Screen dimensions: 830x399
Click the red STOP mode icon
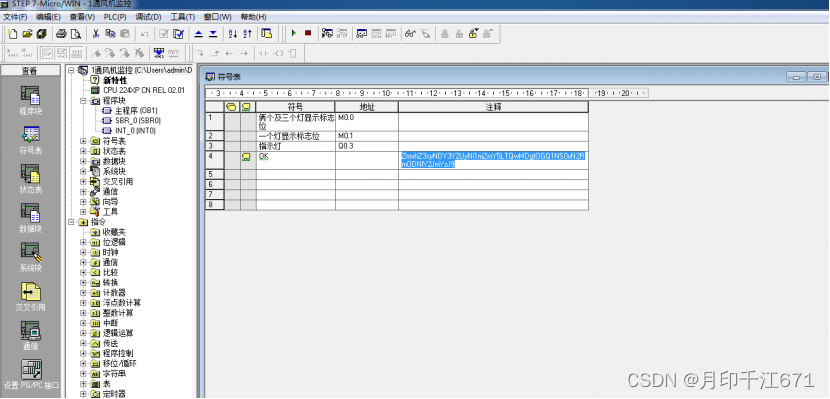click(x=308, y=34)
